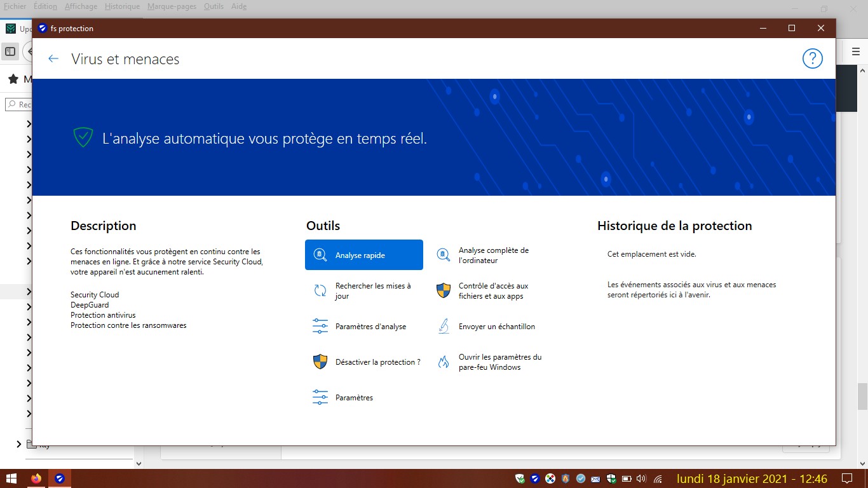The image size is (868, 488).
Task: Open the Outils menu in the Firefox menu bar
Action: [214, 6]
